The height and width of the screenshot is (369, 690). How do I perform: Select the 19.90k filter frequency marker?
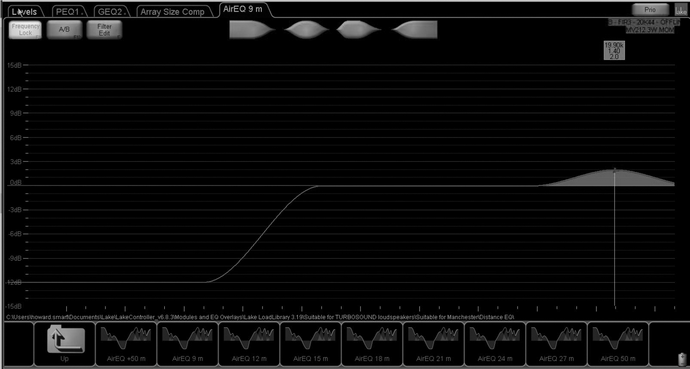pyautogui.click(x=614, y=51)
